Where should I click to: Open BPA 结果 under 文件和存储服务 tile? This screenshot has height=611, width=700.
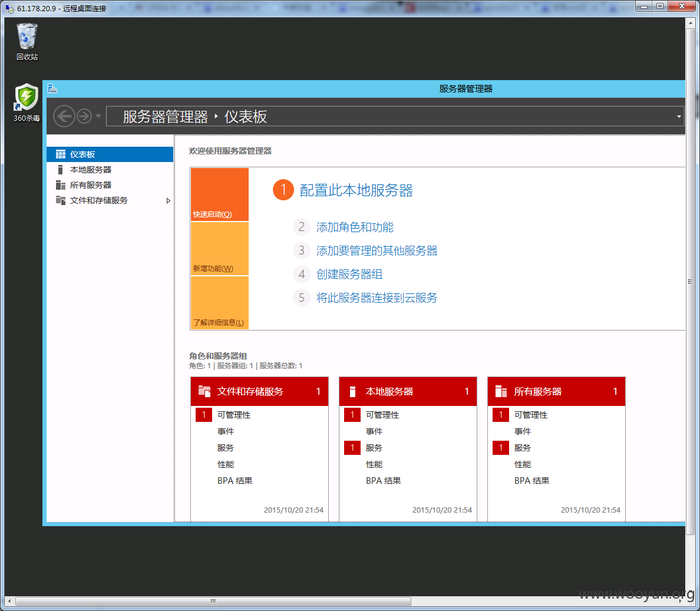235,481
